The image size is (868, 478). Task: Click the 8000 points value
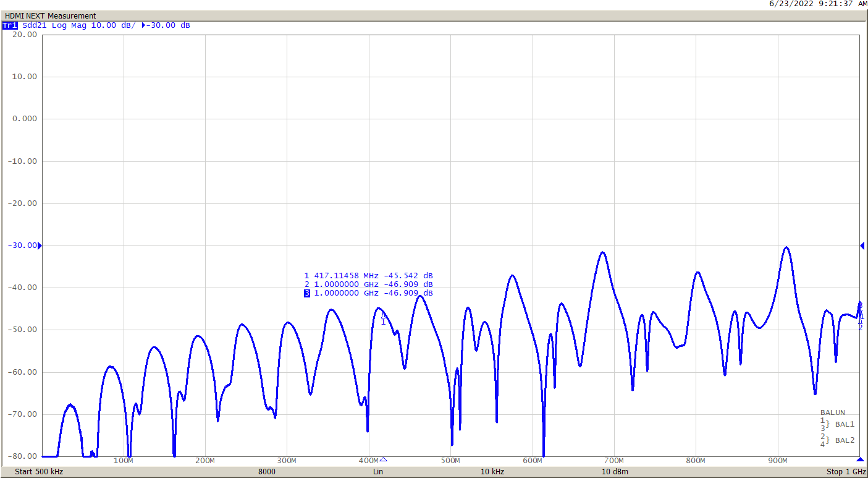click(x=267, y=472)
